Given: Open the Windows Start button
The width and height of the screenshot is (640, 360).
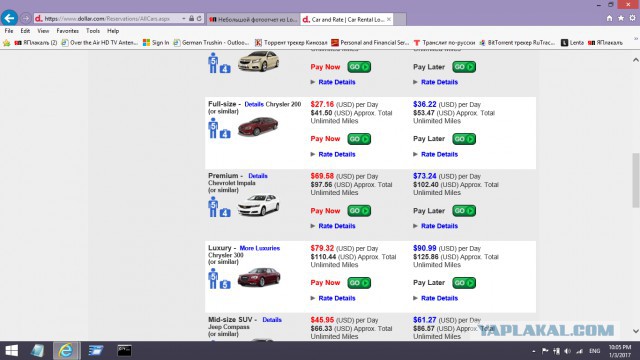Looking at the screenshot, I should pyautogui.click(x=11, y=351).
